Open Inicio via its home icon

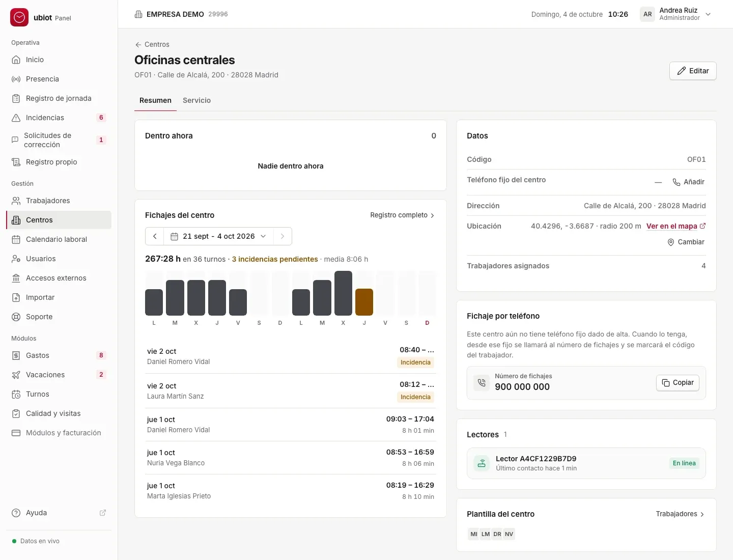click(16, 60)
